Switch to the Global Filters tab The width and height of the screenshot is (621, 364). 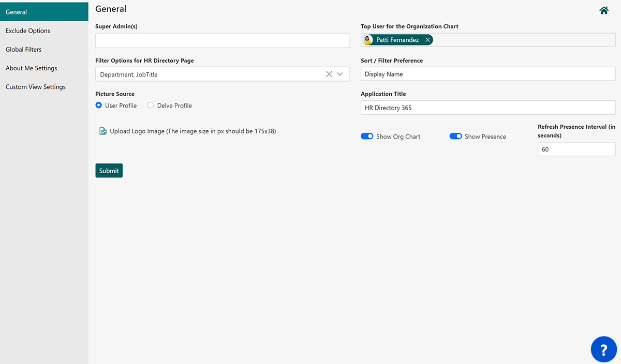pos(24,50)
